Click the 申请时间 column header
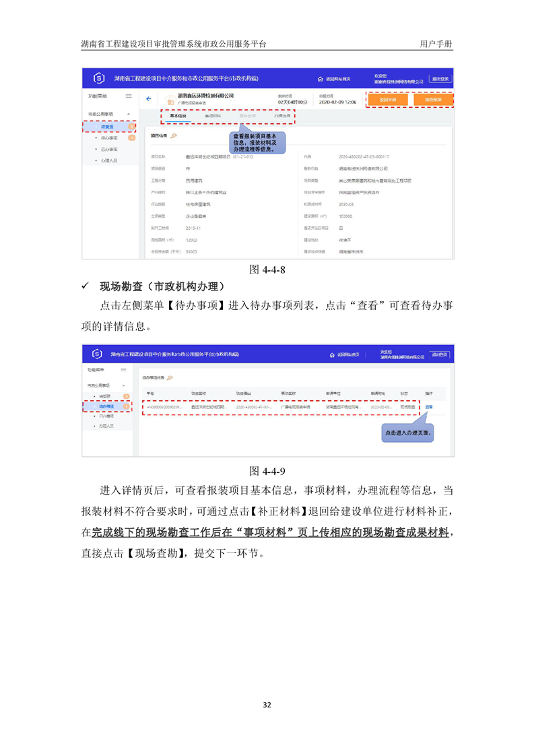 tap(378, 393)
